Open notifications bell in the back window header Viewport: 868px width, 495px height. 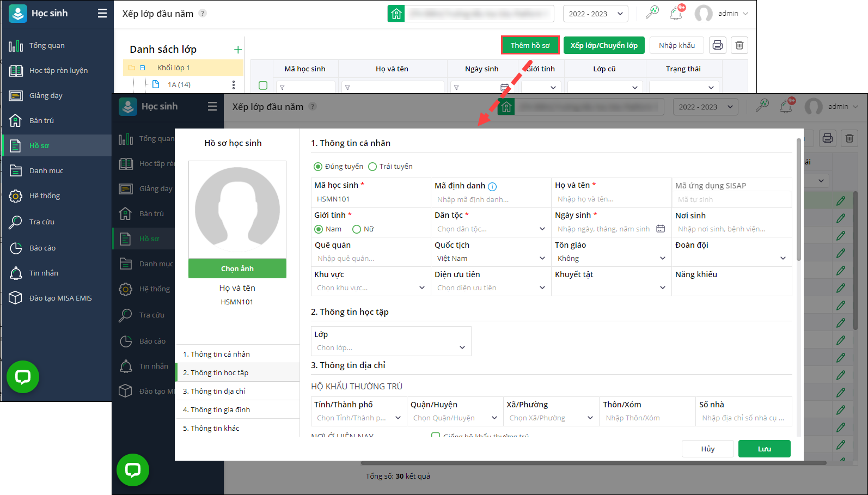coord(676,13)
